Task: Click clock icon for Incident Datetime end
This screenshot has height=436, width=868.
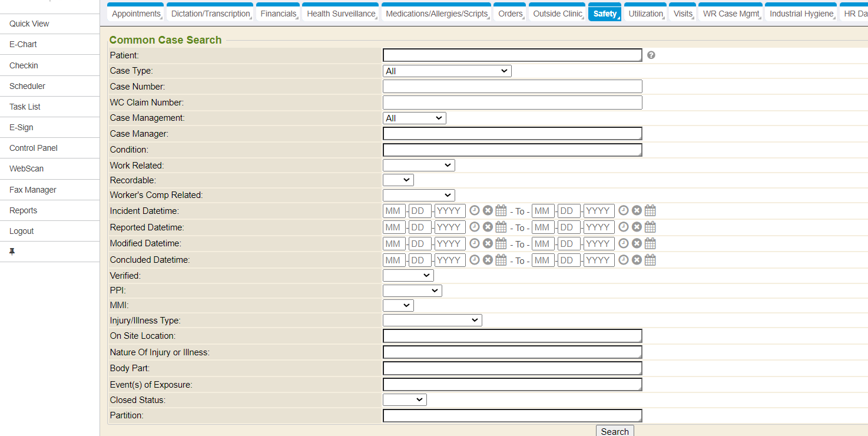Action: (624, 210)
